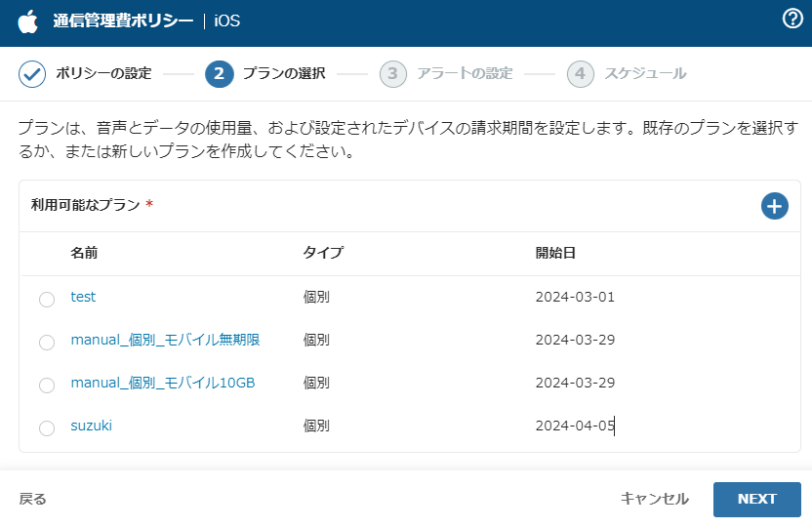Select the suzuki plan radio button
This screenshot has height=528, width=812.
point(47,428)
